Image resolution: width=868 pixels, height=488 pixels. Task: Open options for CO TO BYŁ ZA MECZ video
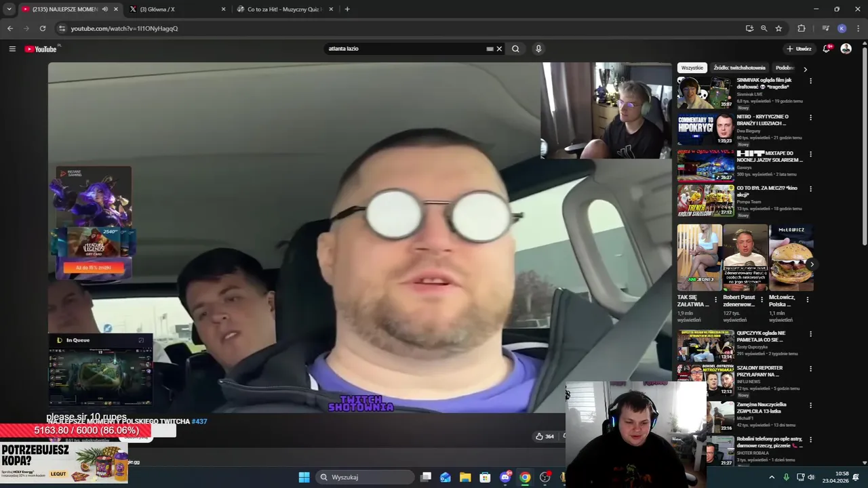coord(810,189)
